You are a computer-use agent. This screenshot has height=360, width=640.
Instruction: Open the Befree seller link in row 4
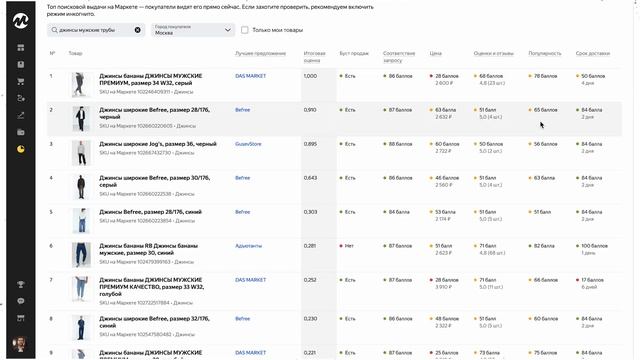pyautogui.click(x=242, y=178)
